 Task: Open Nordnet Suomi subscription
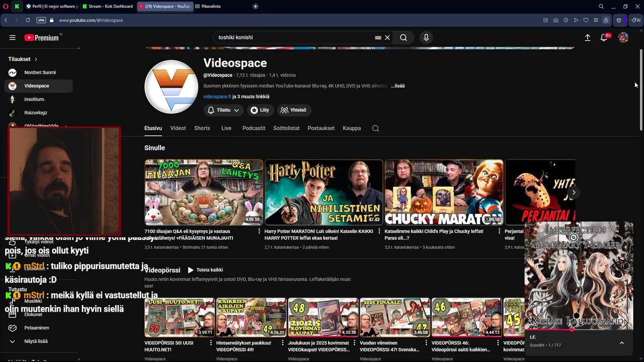[39, 72]
